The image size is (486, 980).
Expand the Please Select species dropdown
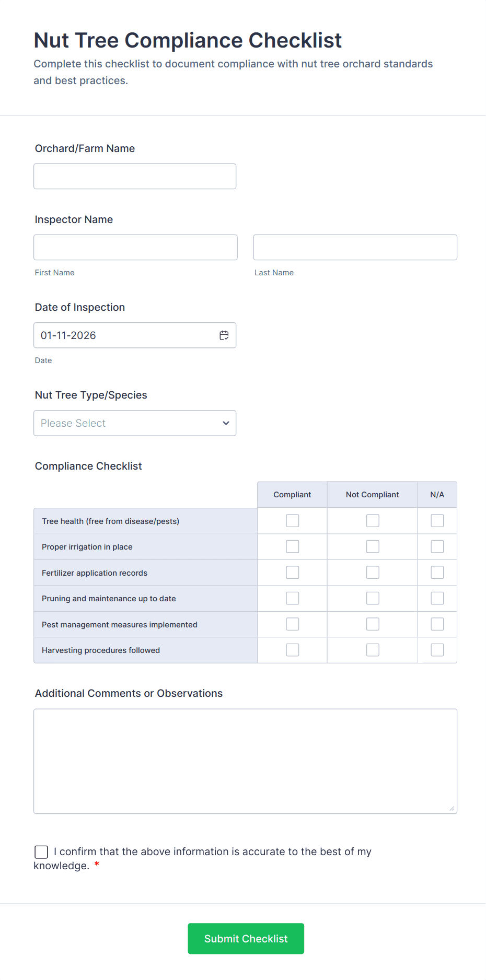135,423
